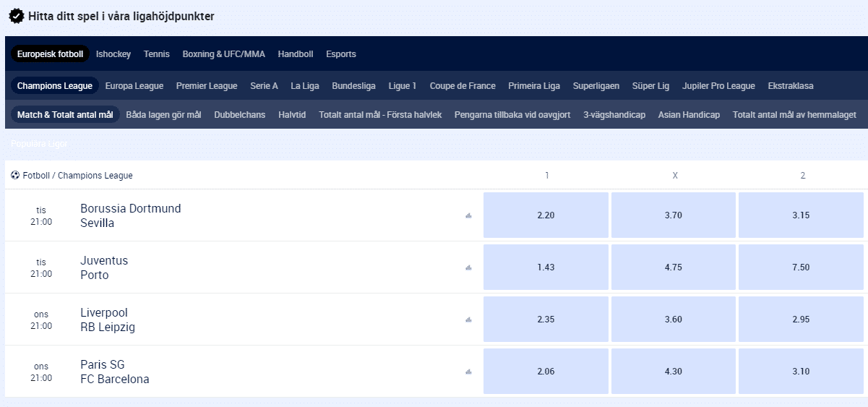Open the Esports tab

341,54
